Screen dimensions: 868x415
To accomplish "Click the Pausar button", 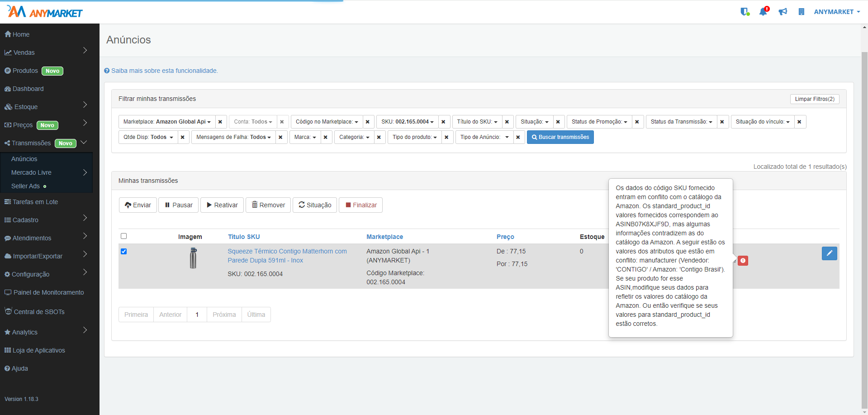I will 179,205.
